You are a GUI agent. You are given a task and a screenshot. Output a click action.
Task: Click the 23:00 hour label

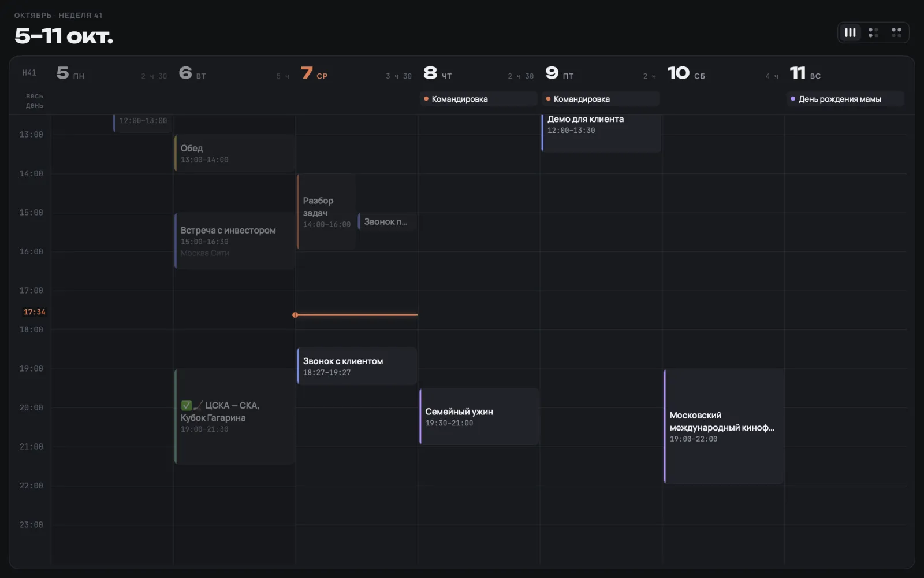[x=31, y=525]
